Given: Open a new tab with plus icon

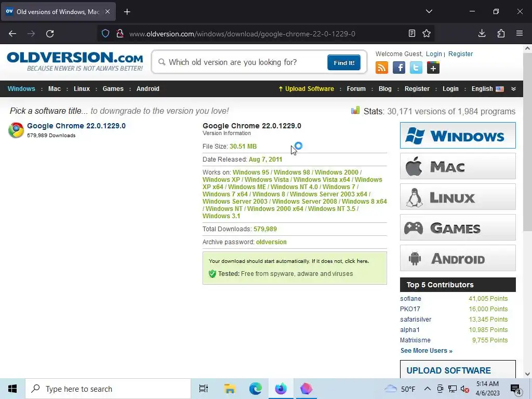Looking at the screenshot, I should tap(127, 12).
